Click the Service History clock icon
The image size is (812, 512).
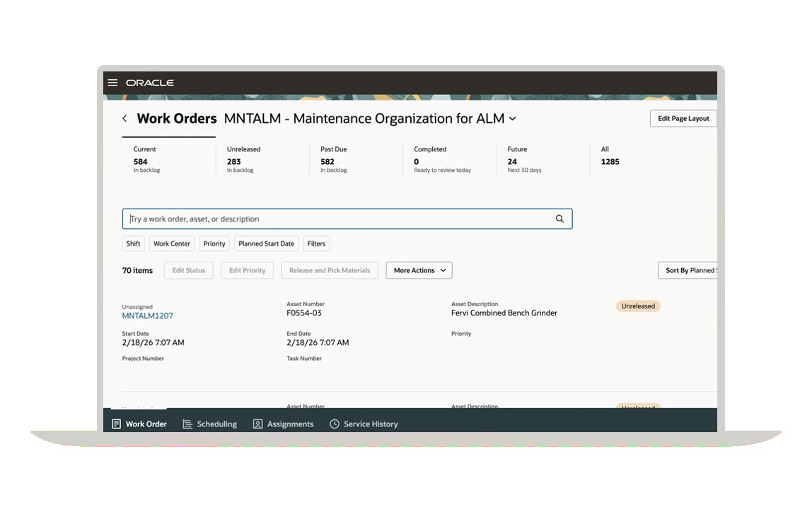(335, 424)
